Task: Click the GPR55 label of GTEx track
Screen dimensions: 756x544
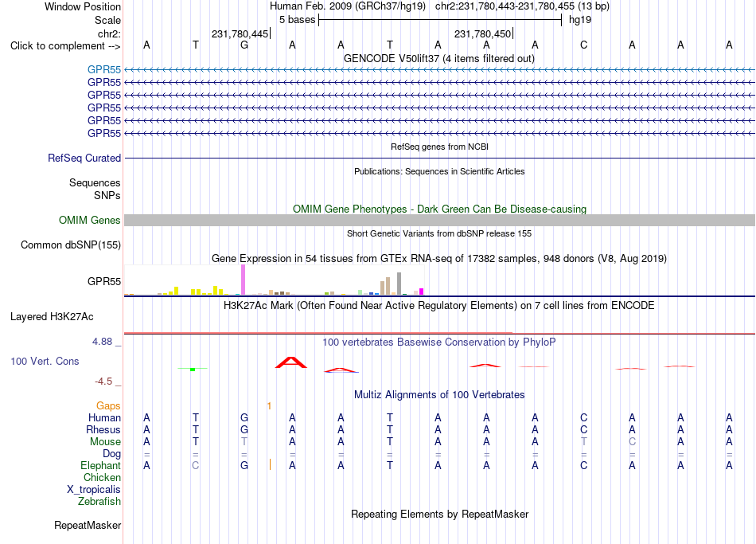Action: tap(104, 281)
